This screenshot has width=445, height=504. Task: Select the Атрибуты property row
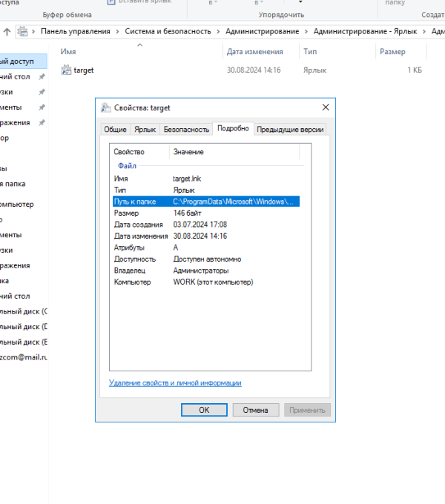pos(206,248)
